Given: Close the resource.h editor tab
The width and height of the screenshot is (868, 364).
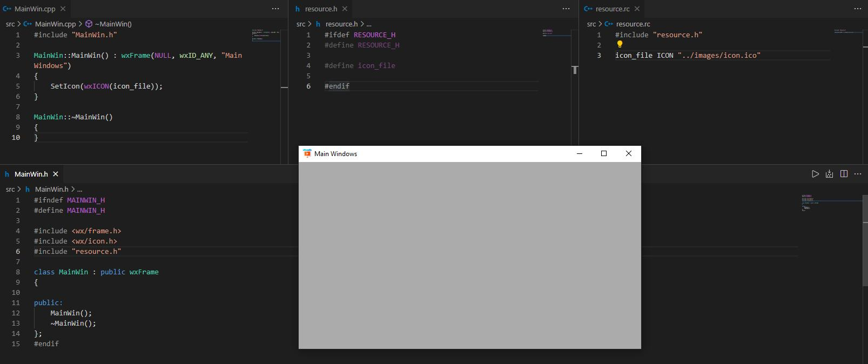Looking at the screenshot, I should pyautogui.click(x=345, y=9).
